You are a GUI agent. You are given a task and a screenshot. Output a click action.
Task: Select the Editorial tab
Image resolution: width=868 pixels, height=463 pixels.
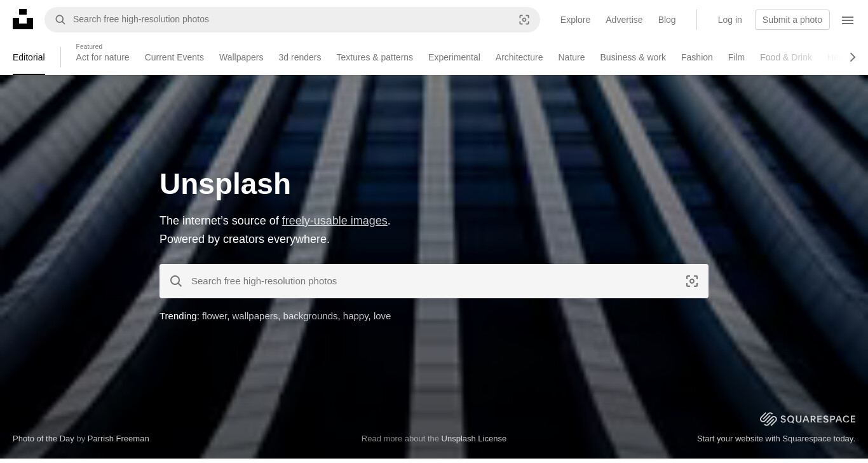29,57
